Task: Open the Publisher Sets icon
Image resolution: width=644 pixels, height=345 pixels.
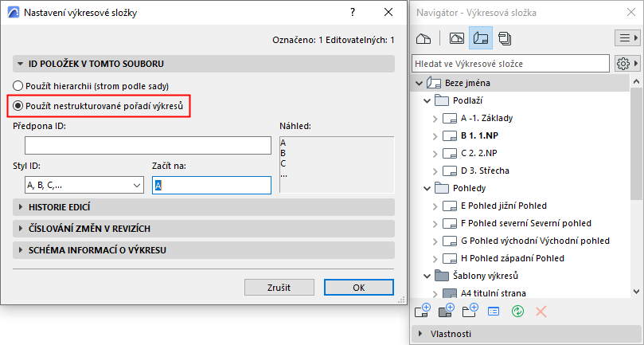Action: 505,37
